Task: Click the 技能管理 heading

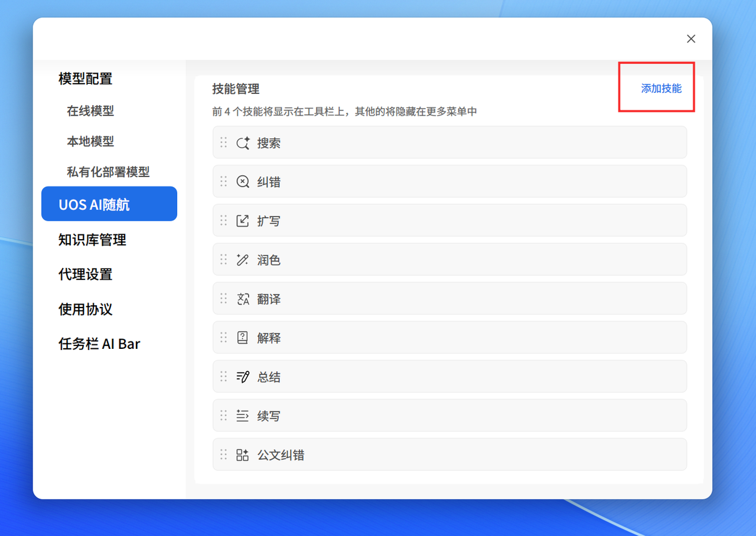Action: 236,89
